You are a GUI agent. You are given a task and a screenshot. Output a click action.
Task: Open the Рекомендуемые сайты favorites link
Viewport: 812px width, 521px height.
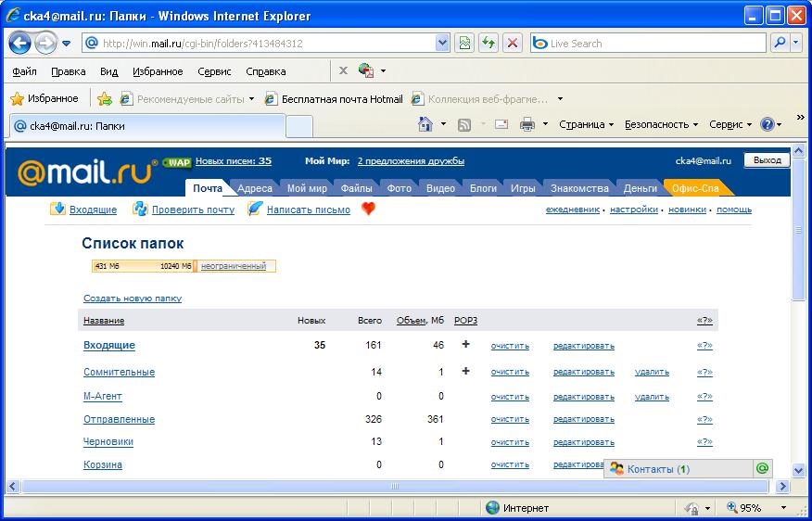(186, 98)
